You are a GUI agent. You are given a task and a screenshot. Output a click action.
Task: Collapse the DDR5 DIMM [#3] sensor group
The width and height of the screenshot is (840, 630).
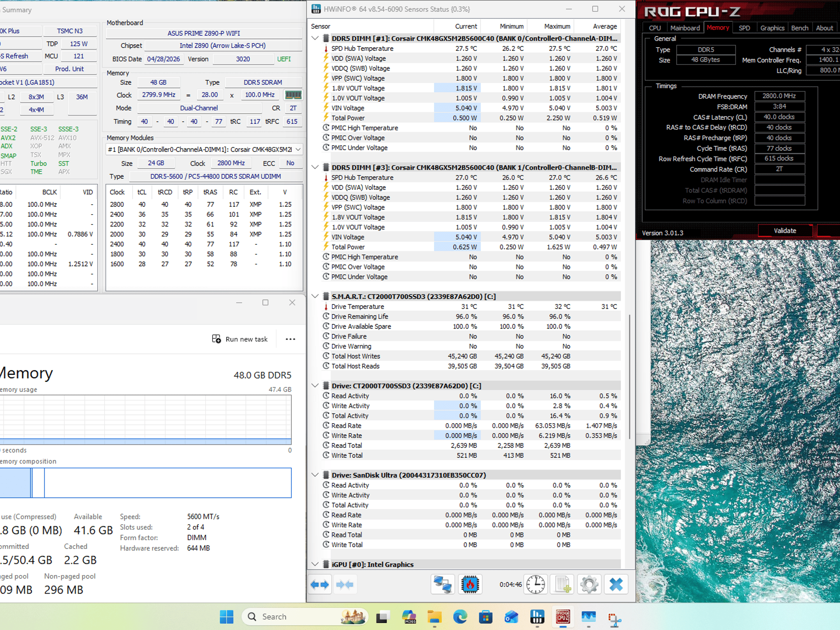point(315,167)
